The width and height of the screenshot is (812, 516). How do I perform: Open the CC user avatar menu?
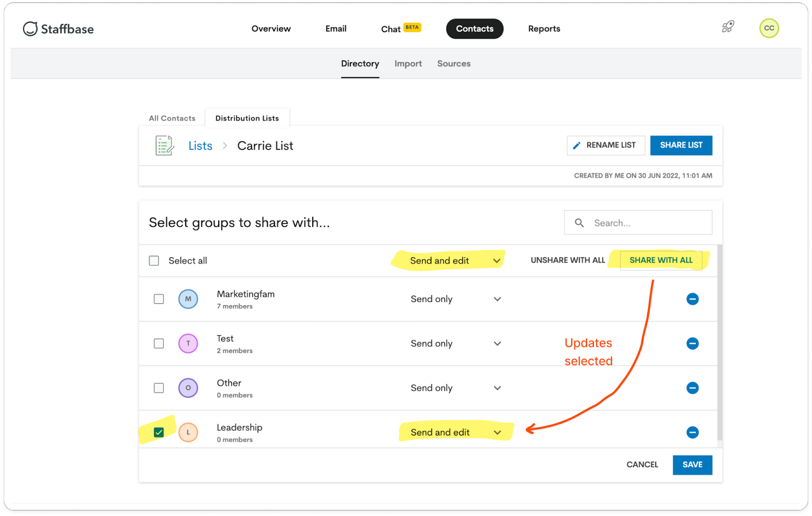coord(769,28)
